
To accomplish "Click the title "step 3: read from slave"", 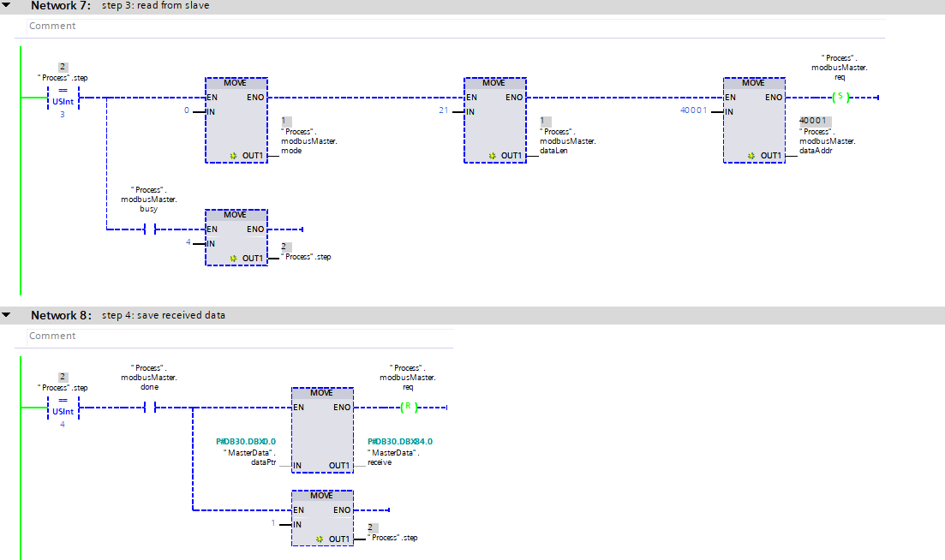I will click(x=155, y=6).
